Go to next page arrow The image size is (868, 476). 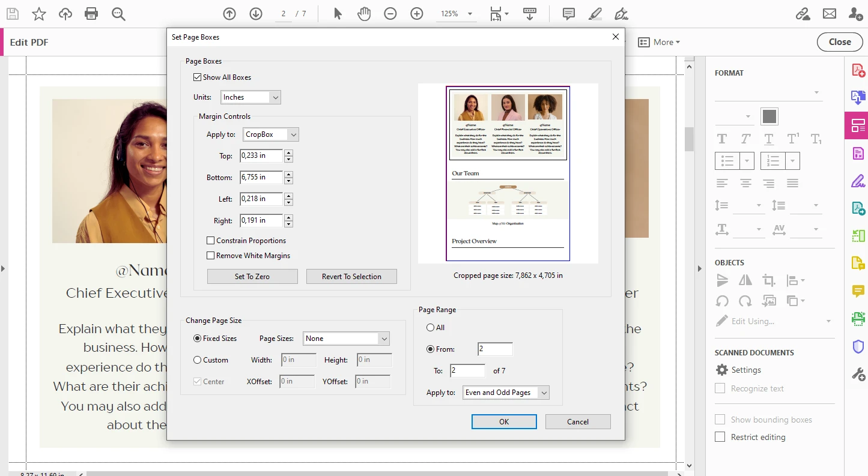click(256, 14)
